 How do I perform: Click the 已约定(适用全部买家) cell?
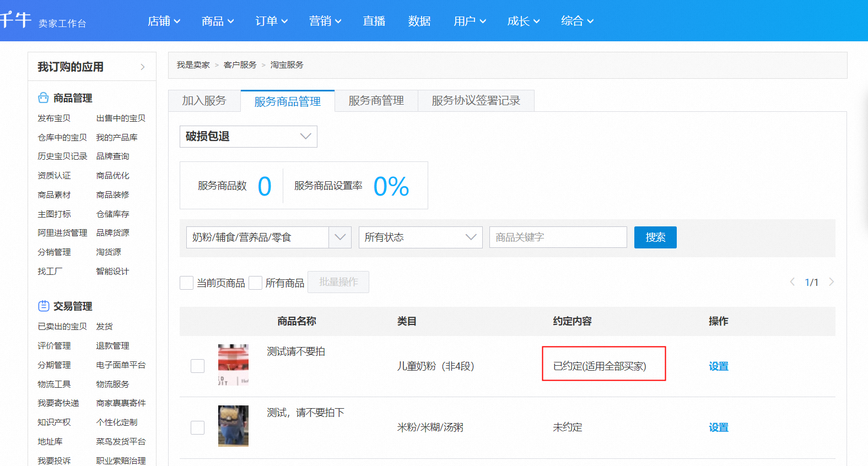coord(600,366)
